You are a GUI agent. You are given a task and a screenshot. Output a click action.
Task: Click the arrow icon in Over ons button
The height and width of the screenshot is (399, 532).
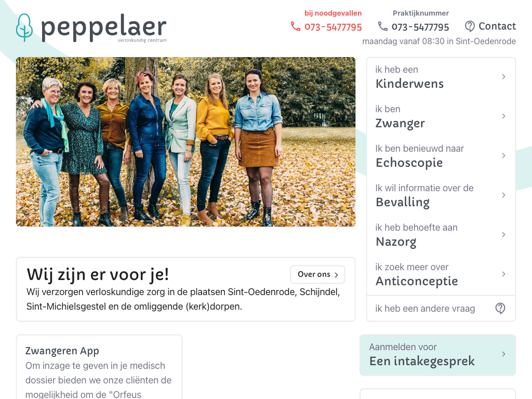(x=336, y=275)
